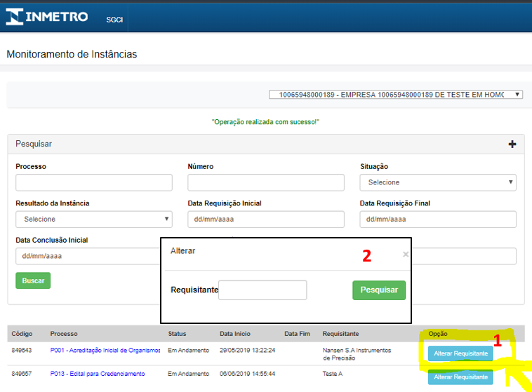This screenshot has width=532, height=392.
Task: Click Alterar Requisitante for Teste A row
Action: click(x=460, y=377)
